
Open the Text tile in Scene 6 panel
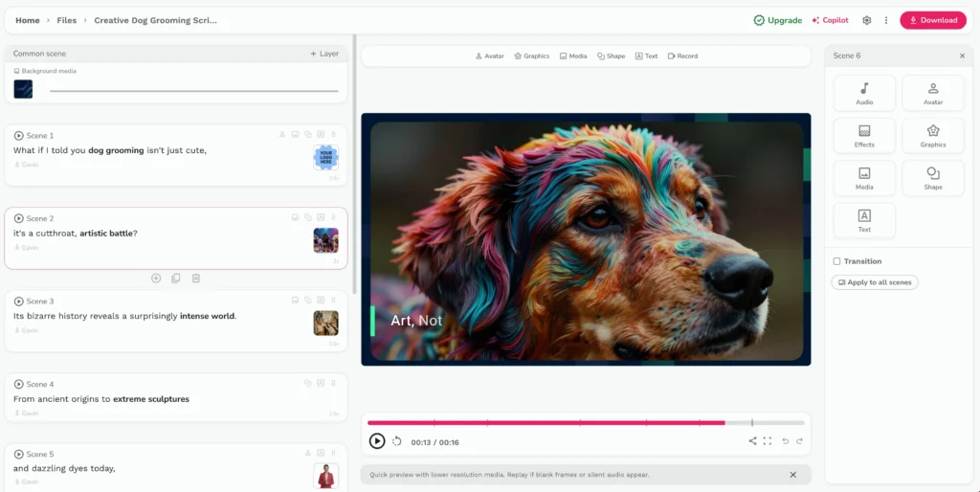[x=864, y=221]
